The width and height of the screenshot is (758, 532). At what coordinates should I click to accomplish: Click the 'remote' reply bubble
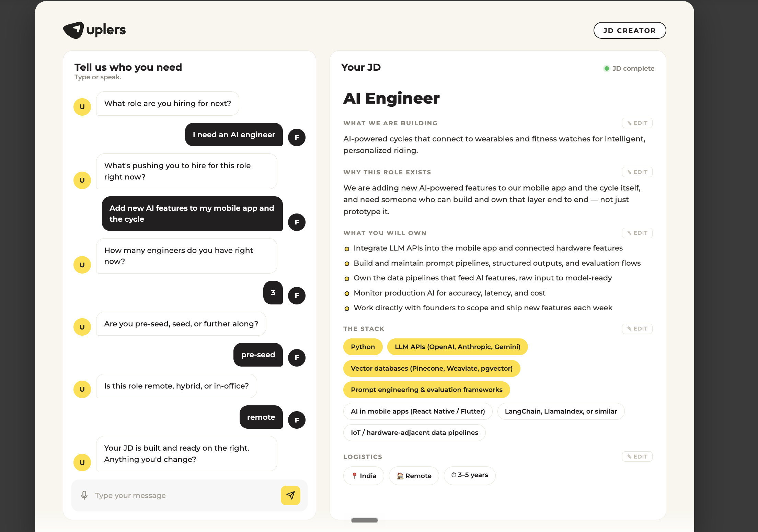[x=261, y=417]
